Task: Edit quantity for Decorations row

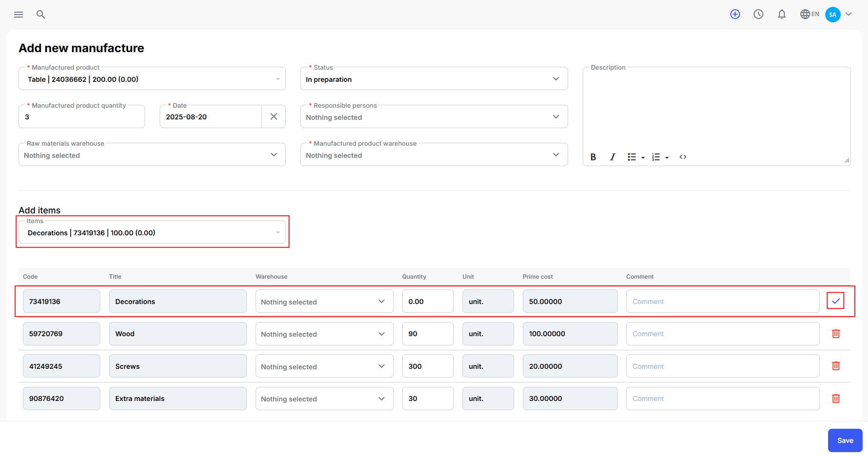Action: 427,302
